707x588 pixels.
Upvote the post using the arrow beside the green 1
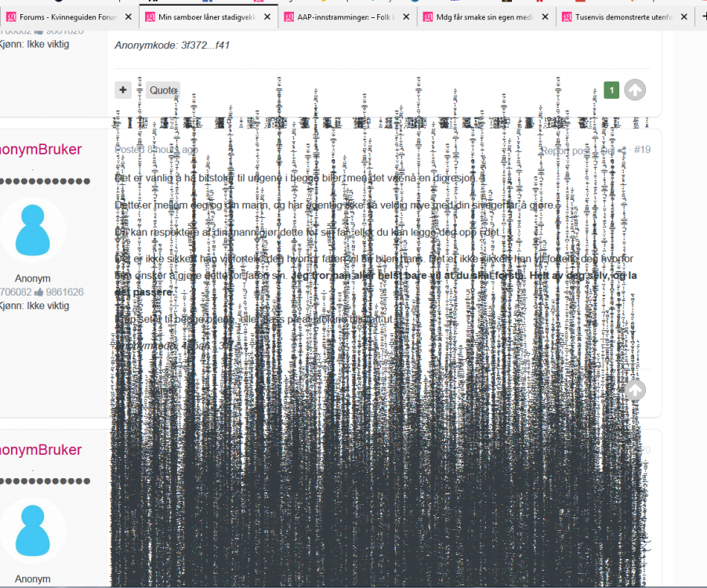(635, 90)
